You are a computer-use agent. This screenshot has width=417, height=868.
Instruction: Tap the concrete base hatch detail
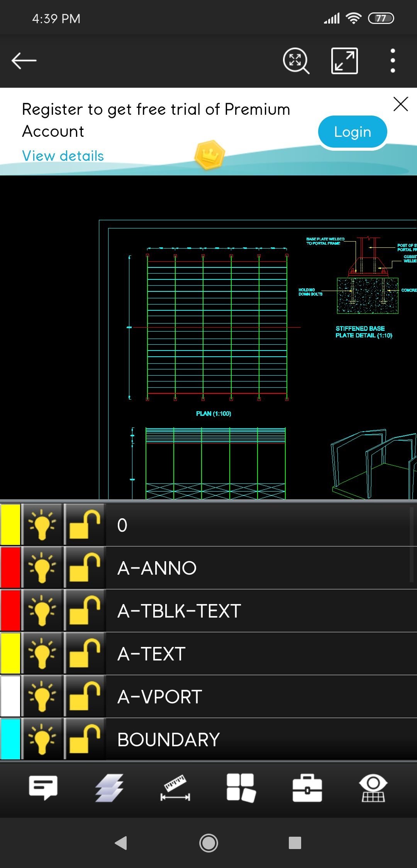coord(368,296)
